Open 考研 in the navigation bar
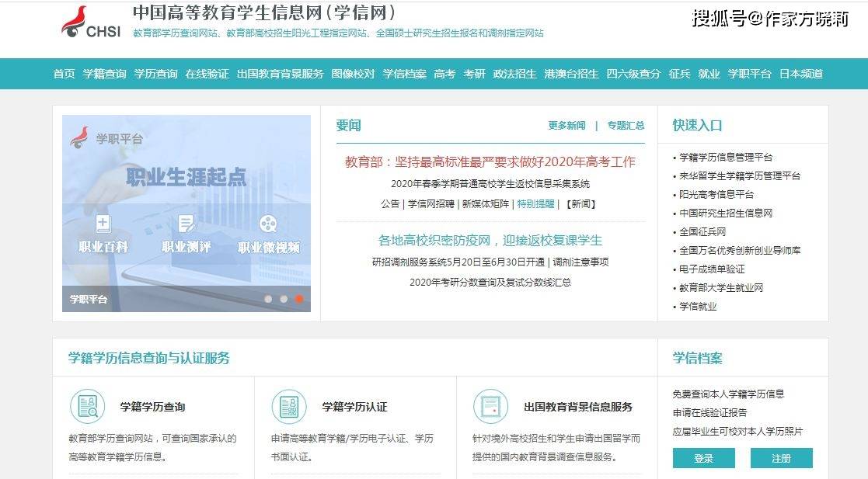This screenshot has height=479, width=868. click(x=475, y=74)
